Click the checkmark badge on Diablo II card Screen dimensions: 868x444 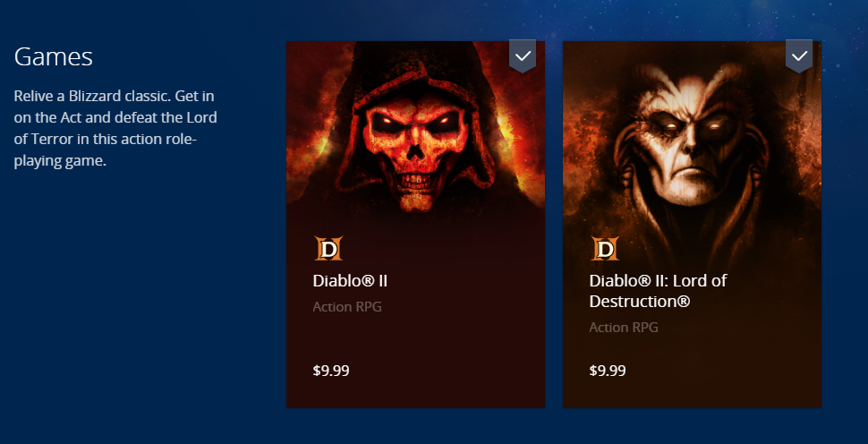tap(523, 55)
